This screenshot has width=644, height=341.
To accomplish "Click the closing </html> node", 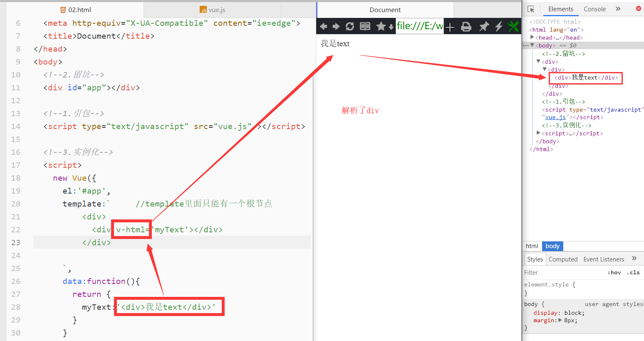I will 541,149.
